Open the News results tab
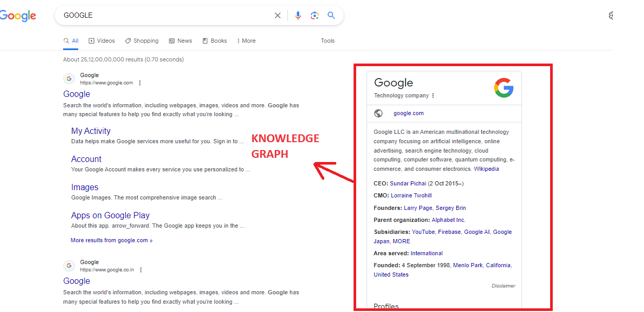The image size is (644, 312). click(180, 41)
